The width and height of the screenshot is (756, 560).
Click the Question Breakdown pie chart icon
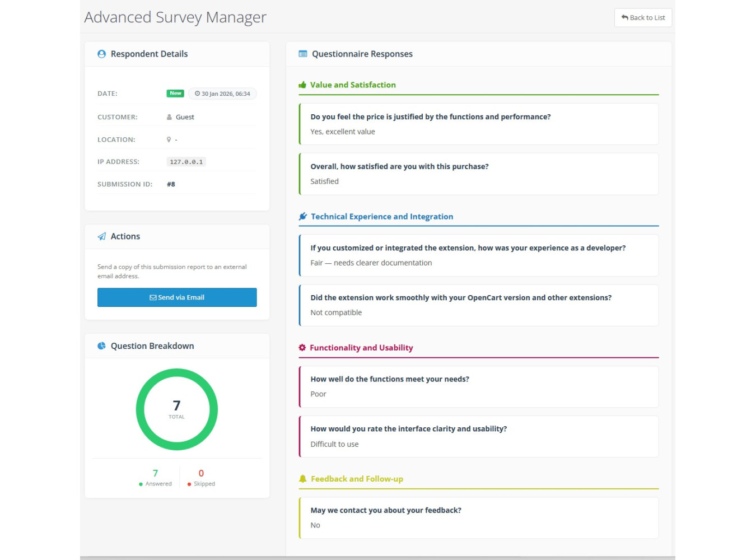click(x=101, y=346)
